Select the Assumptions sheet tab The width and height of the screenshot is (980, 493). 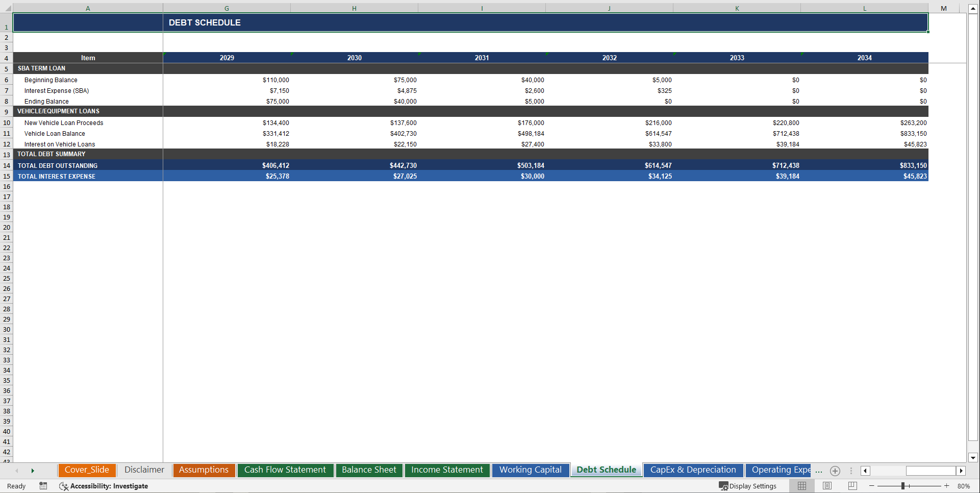(204, 470)
